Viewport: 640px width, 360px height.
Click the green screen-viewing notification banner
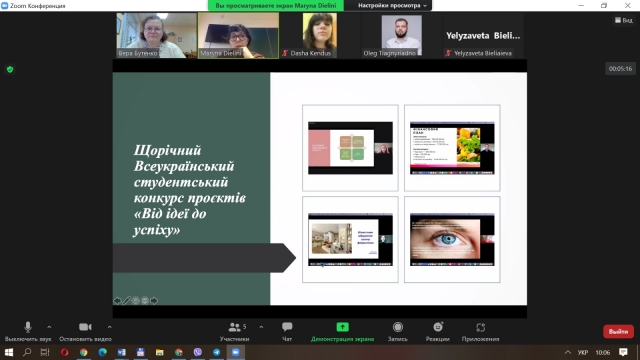[276, 6]
